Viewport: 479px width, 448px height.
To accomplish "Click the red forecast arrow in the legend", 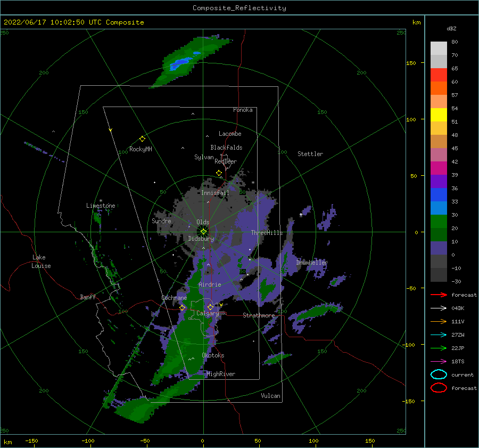I will (439, 295).
